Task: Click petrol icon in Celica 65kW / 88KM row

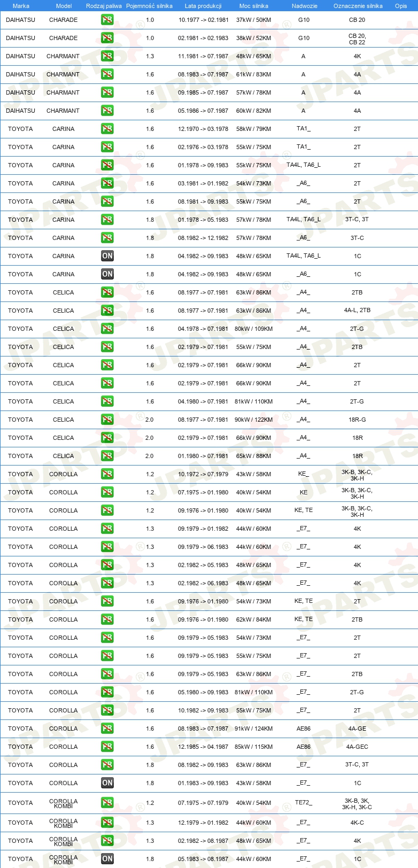Action: click(107, 456)
